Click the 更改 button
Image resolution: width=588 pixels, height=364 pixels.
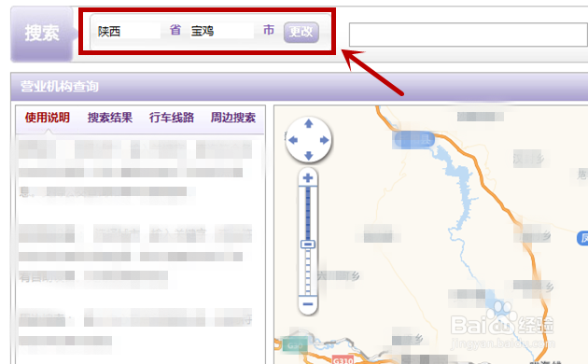point(301,32)
